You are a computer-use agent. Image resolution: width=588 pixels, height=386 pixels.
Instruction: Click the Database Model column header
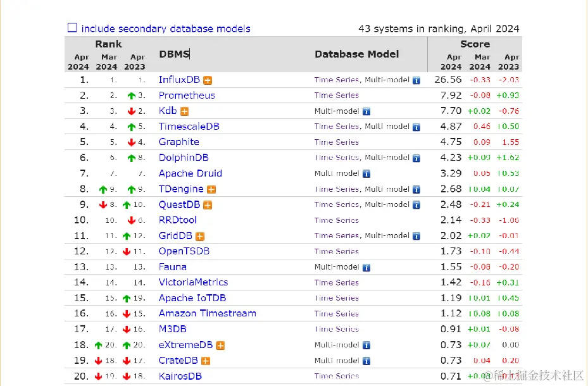pos(356,54)
